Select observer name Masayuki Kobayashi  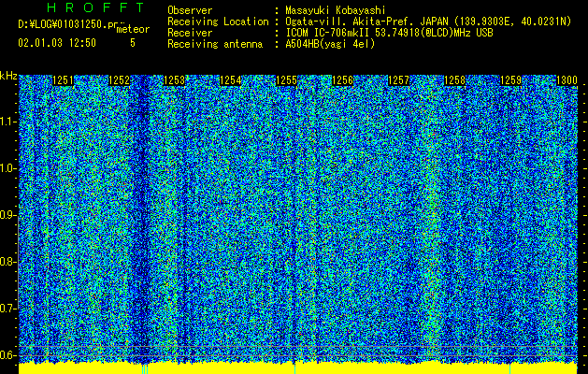[x=336, y=10]
